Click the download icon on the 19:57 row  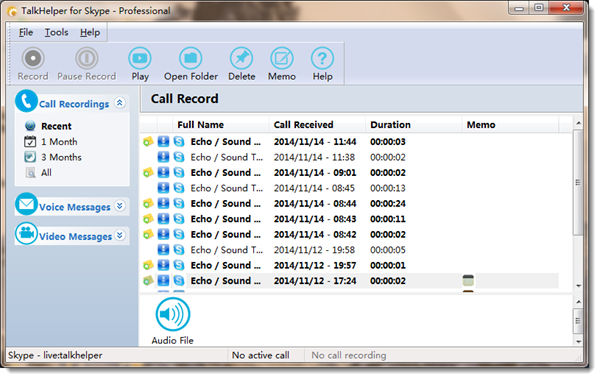pyautogui.click(x=163, y=265)
